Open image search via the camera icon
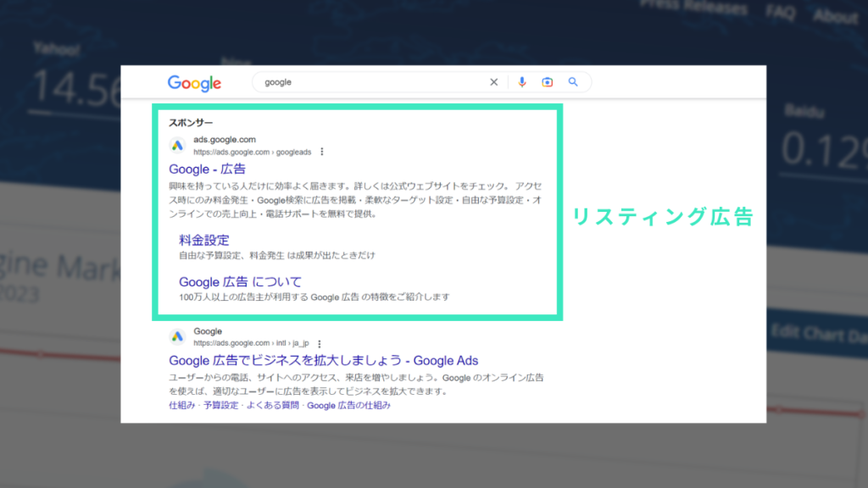 click(548, 82)
